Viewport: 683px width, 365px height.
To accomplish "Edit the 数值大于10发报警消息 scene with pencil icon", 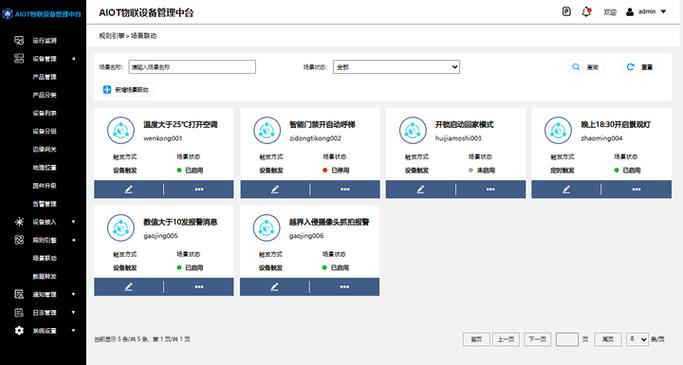I will click(x=129, y=287).
